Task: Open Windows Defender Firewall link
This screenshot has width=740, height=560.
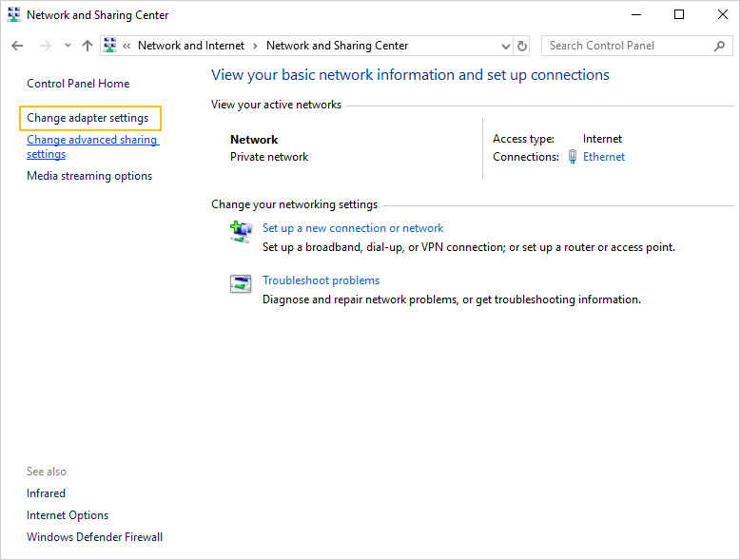Action: 94,537
